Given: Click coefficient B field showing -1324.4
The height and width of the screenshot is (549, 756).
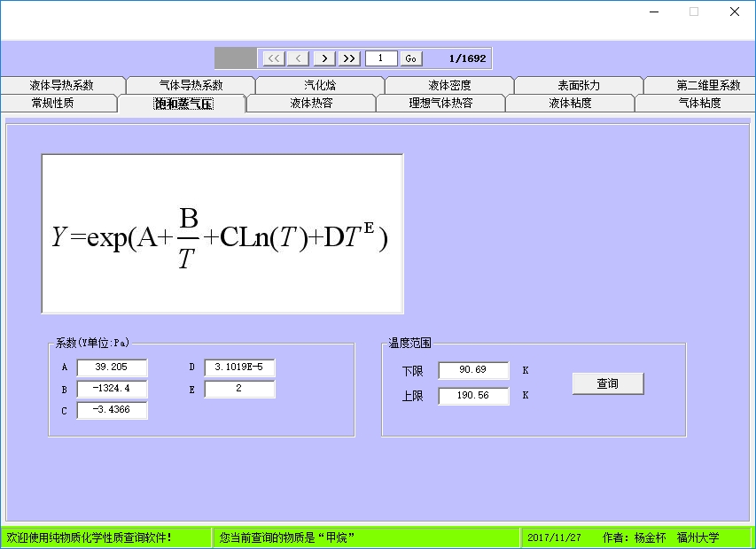Looking at the screenshot, I should 113,389.
